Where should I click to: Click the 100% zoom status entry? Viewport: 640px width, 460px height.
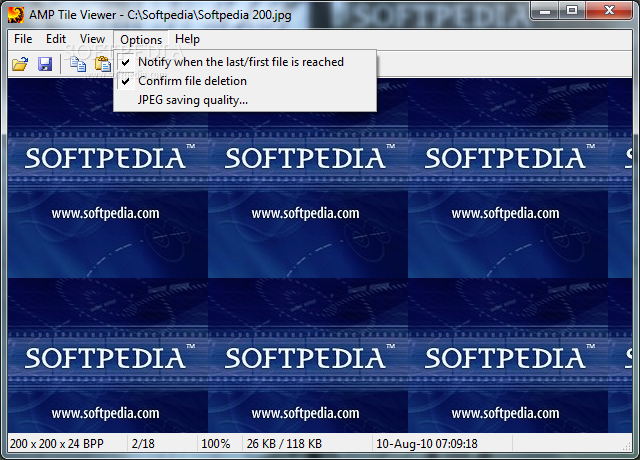coord(216,444)
